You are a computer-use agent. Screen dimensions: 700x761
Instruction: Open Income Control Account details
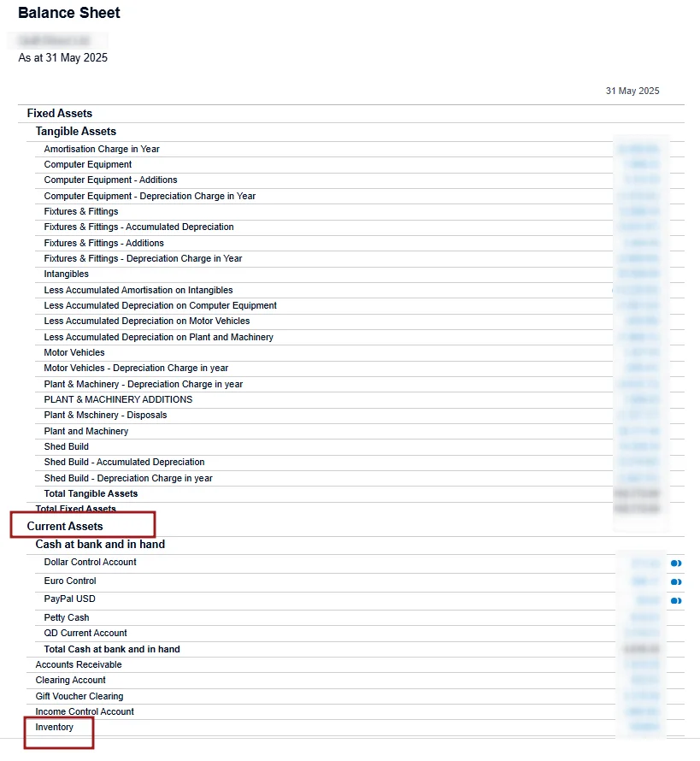[85, 711]
